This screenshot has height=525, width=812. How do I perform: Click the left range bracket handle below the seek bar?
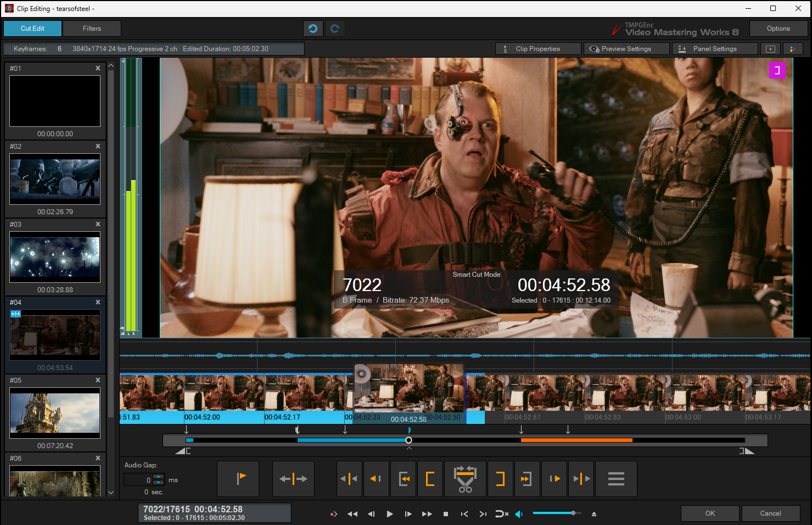click(183, 451)
